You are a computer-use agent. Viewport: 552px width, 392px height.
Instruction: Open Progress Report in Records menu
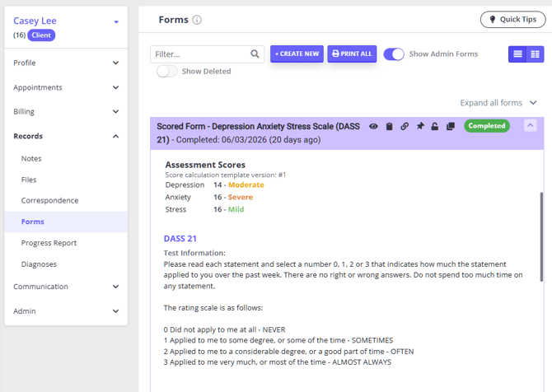tap(49, 243)
